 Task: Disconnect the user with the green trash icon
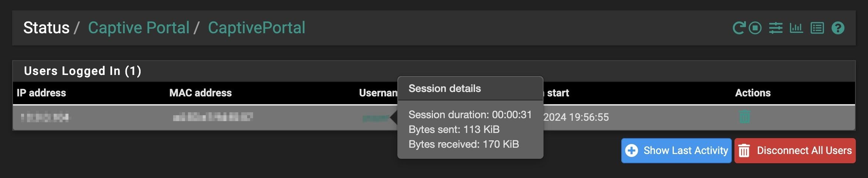[x=745, y=117]
